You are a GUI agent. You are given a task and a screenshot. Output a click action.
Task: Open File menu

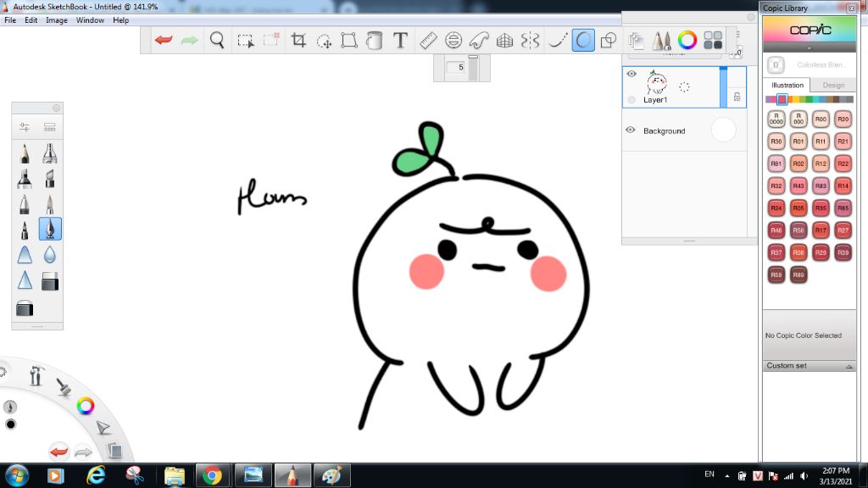click(x=10, y=20)
